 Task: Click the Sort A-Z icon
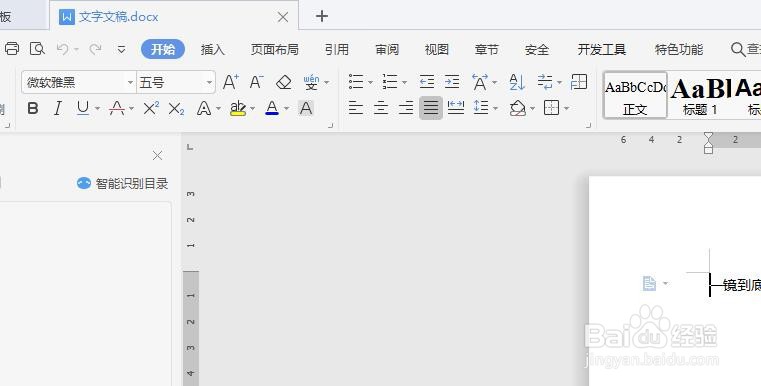pyautogui.click(x=517, y=82)
